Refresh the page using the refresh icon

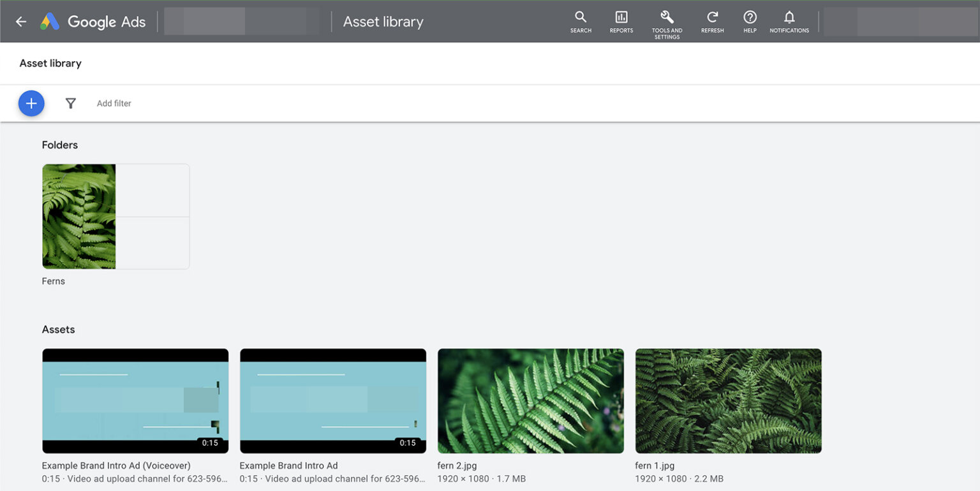[x=712, y=21]
